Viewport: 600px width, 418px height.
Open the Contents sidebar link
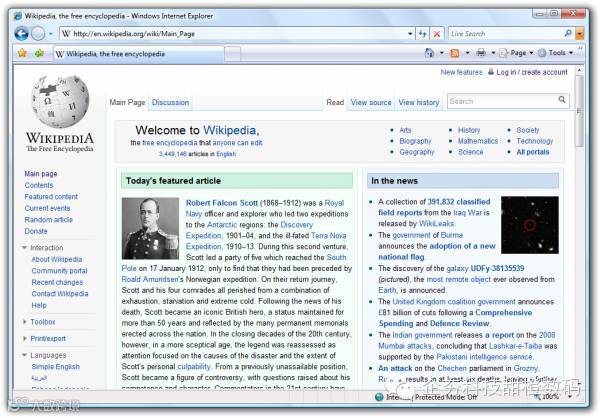pos(39,185)
